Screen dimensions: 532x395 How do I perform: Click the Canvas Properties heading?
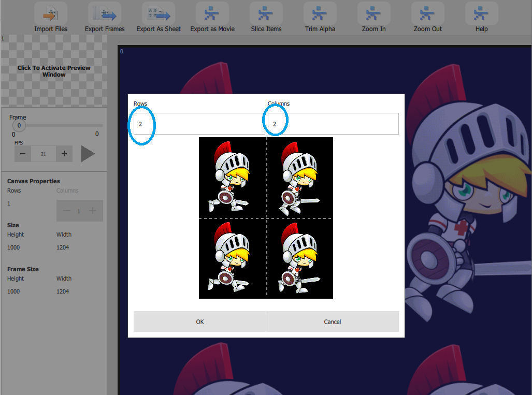coord(34,181)
